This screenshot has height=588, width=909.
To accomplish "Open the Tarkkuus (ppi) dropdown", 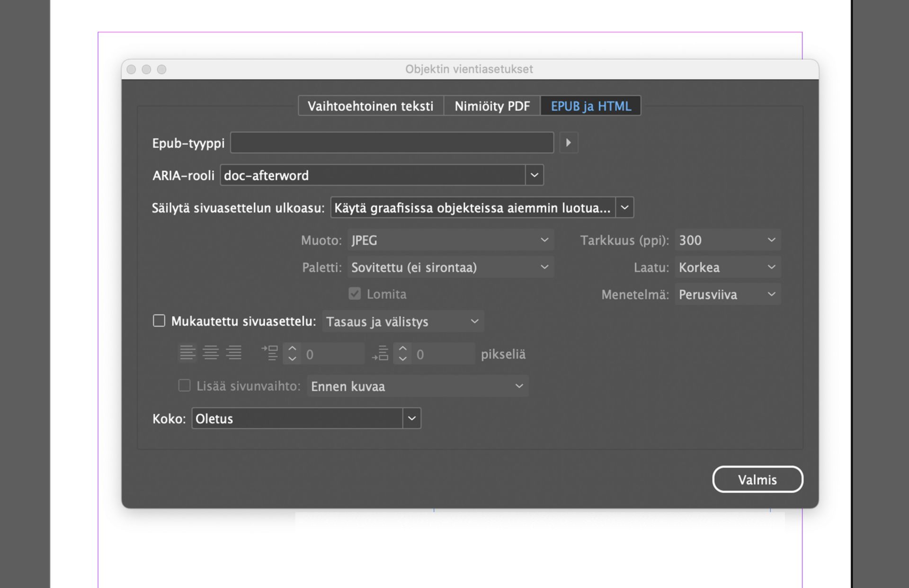I will (771, 240).
